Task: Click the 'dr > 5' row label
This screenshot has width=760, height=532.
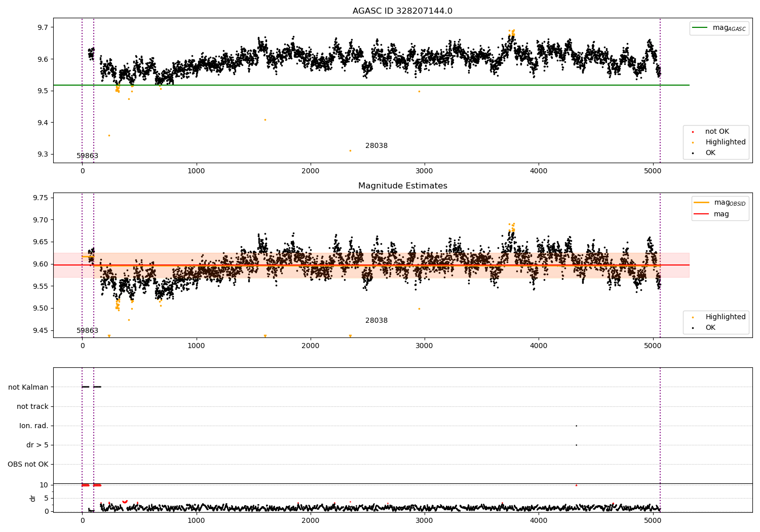Action: (x=37, y=445)
